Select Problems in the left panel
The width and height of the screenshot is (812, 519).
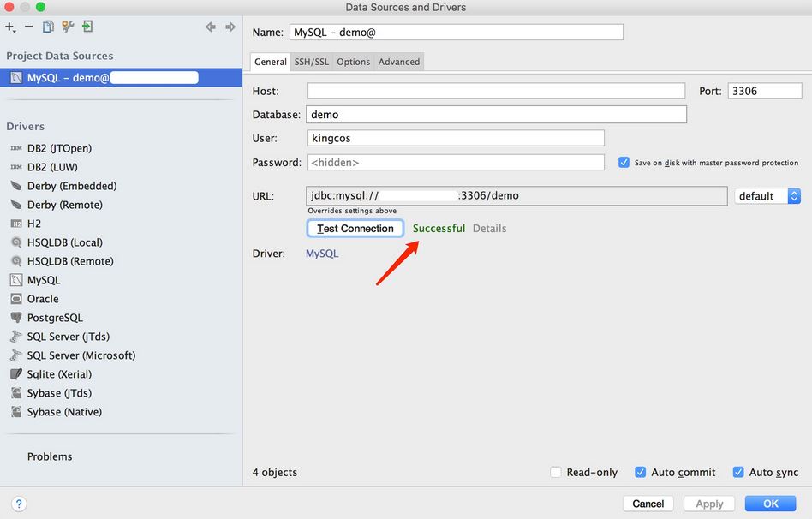tap(50, 456)
